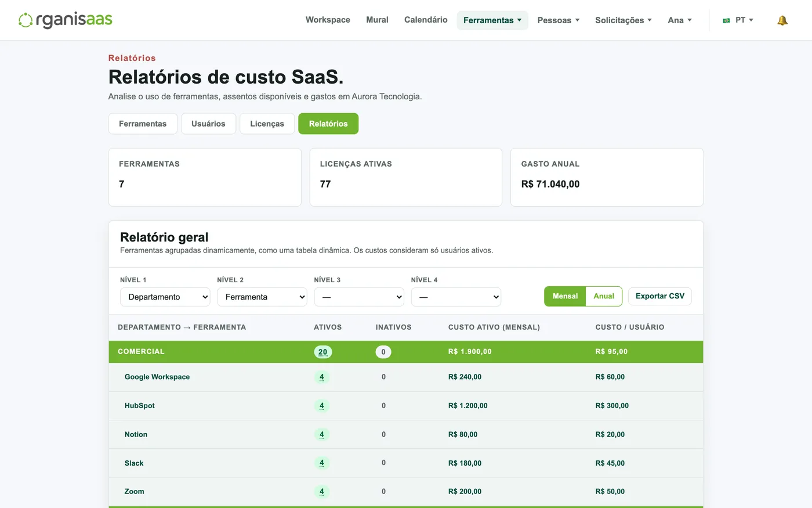Expand the Solicitações navigation menu
The height and width of the screenshot is (508, 812).
pyautogui.click(x=623, y=20)
